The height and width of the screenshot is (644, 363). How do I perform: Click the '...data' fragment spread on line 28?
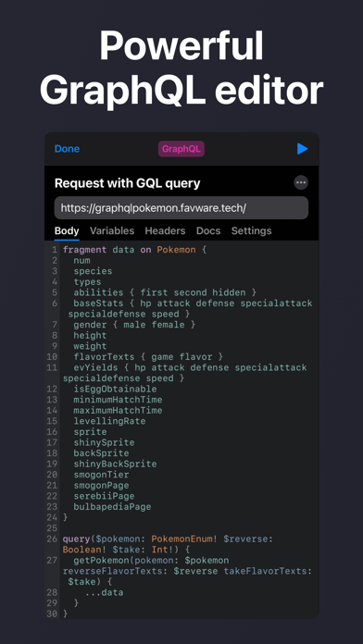[x=104, y=593]
